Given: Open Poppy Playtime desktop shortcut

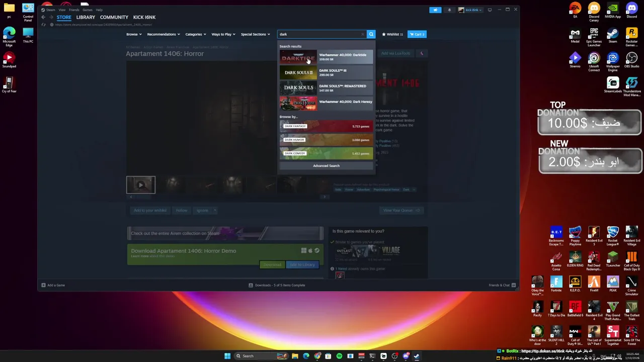Looking at the screenshot, I should [575, 236].
